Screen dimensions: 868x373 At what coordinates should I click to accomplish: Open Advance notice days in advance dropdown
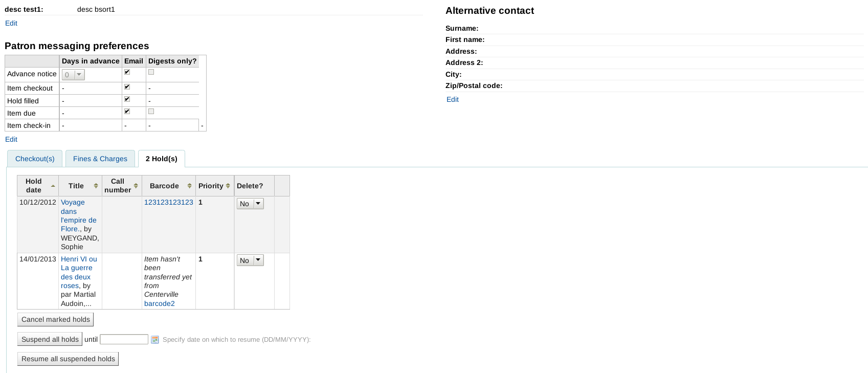(x=73, y=75)
